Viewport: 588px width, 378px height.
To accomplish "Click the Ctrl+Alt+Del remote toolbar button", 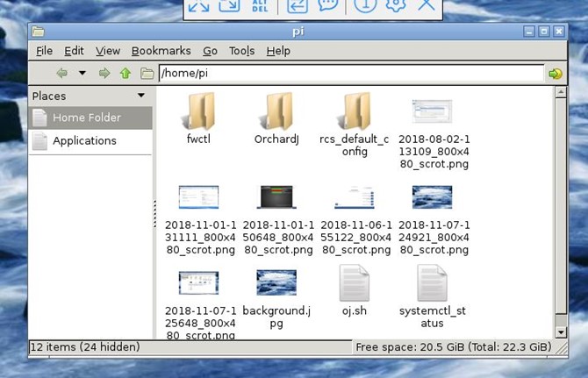I will 260,5.
